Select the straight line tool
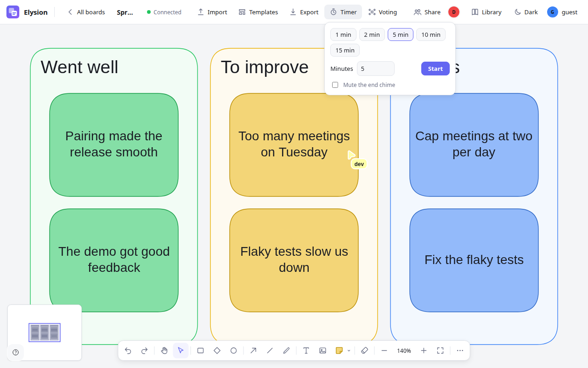The image size is (588, 368). click(270, 351)
